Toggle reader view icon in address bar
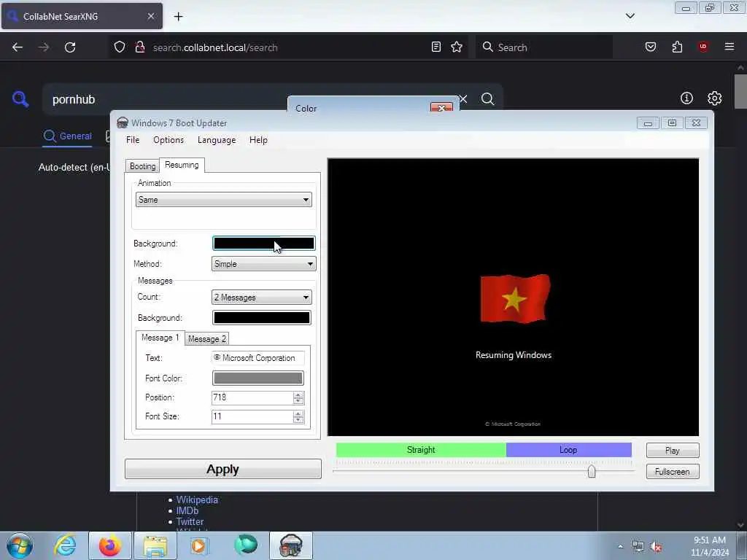 (x=436, y=47)
